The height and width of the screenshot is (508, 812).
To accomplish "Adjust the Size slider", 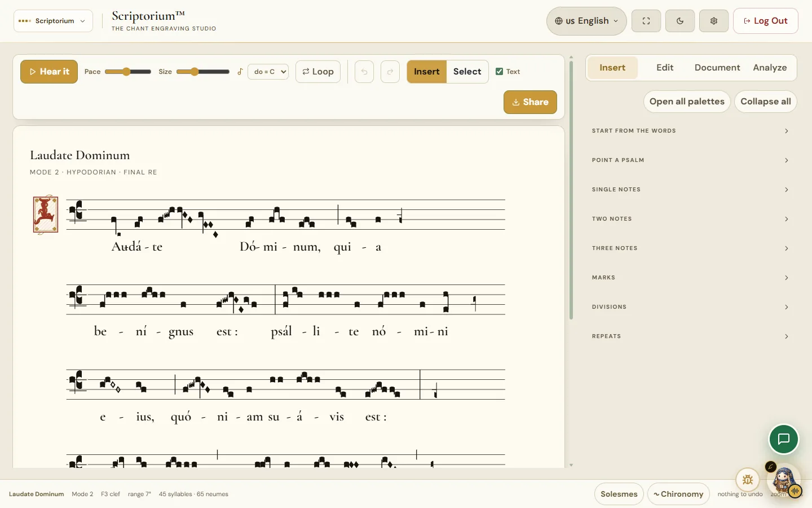I will [x=203, y=72].
